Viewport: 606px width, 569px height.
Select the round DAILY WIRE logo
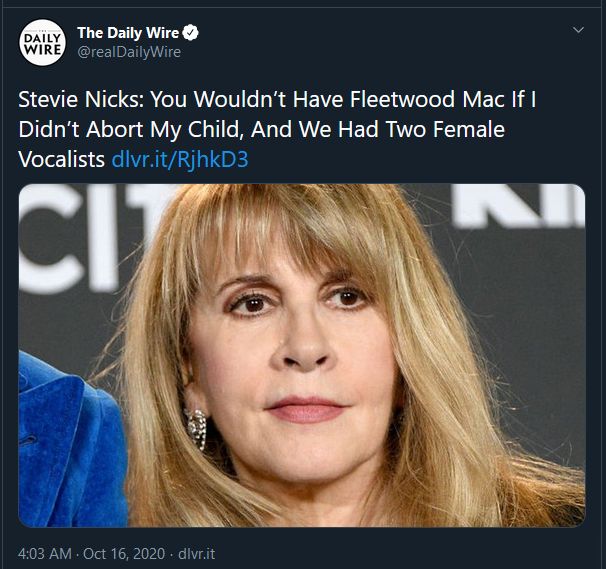[42, 43]
